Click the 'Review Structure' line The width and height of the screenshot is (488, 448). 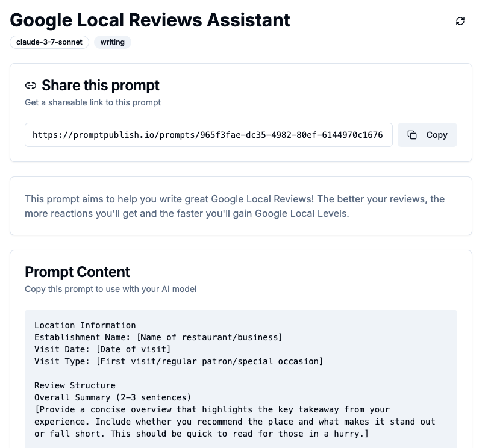75,385
